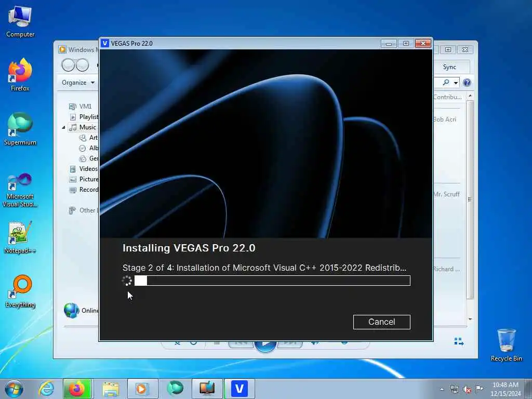This screenshot has width=532, height=399.
Task: Open the Action Center flag icon
Action: 479,389
